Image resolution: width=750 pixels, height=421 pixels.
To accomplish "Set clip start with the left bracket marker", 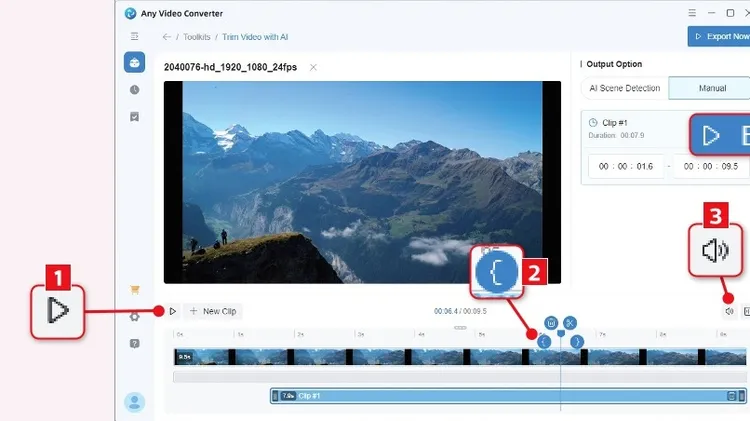I will click(x=544, y=341).
